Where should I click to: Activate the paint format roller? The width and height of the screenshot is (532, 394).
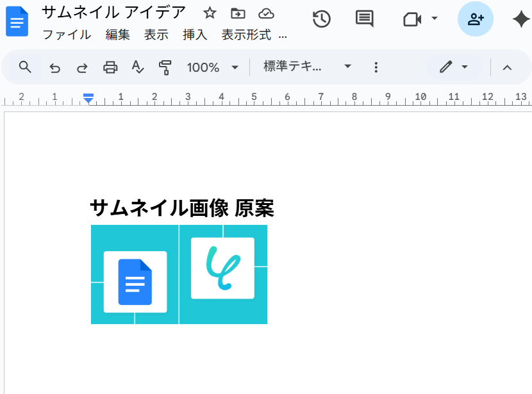click(x=165, y=67)
